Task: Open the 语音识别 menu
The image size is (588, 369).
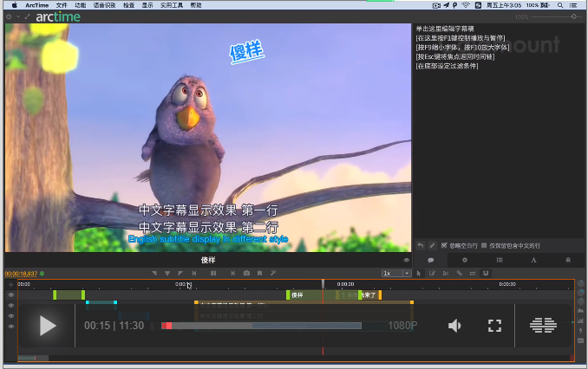Action: point(104,5)
